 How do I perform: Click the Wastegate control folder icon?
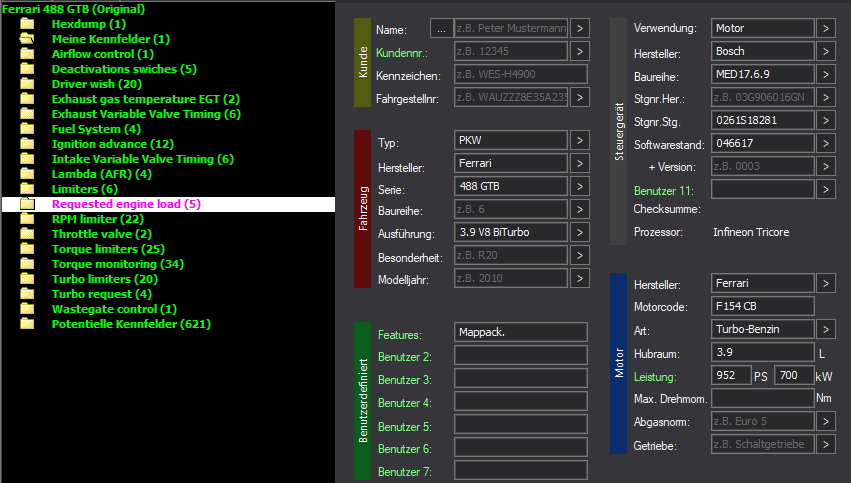pyautogui.click(x=27, y=309)
